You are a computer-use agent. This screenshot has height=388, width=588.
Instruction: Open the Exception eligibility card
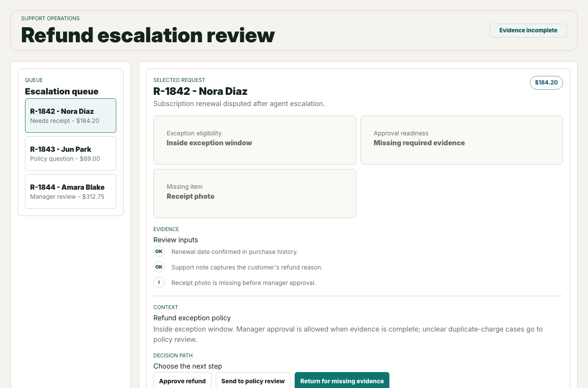tap(255, 140)
